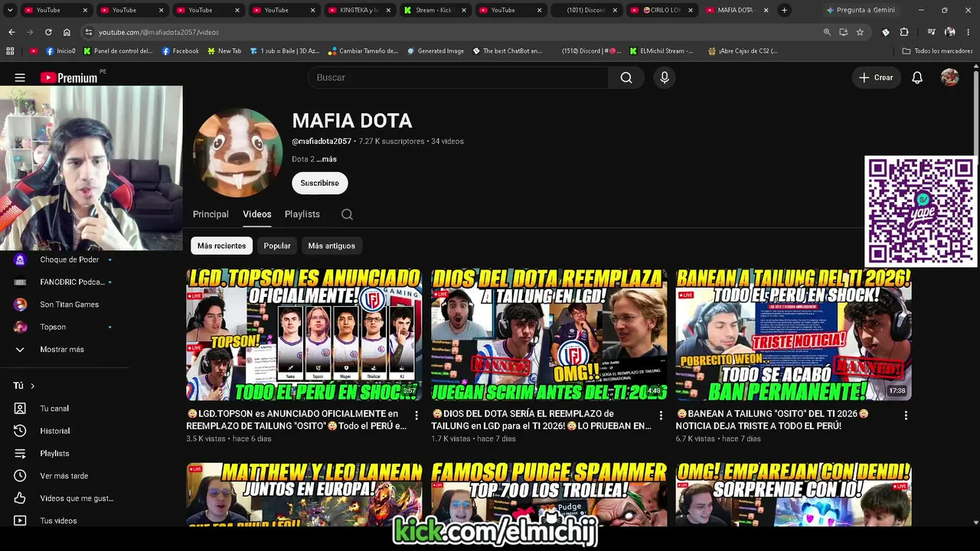Expand the Tú section chevron
Image resolution: width=980 pixels, height=551 pixels.
click(32, 386)
